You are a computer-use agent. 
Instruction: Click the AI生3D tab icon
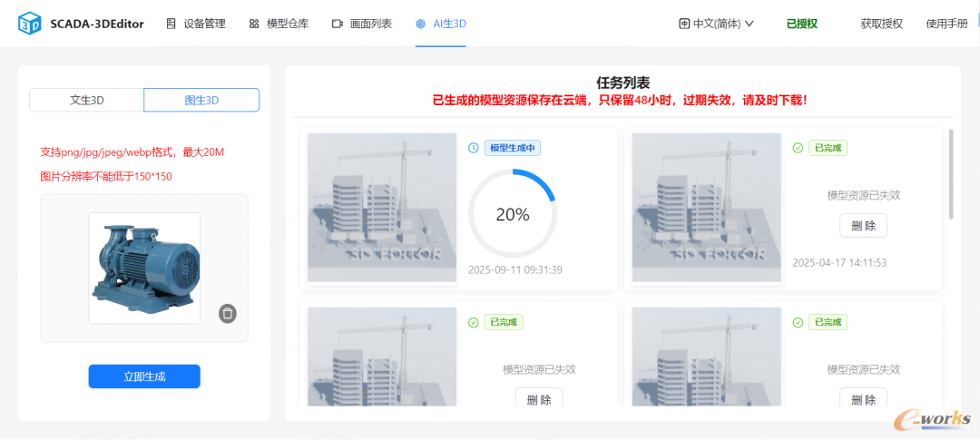pos(420,24)
